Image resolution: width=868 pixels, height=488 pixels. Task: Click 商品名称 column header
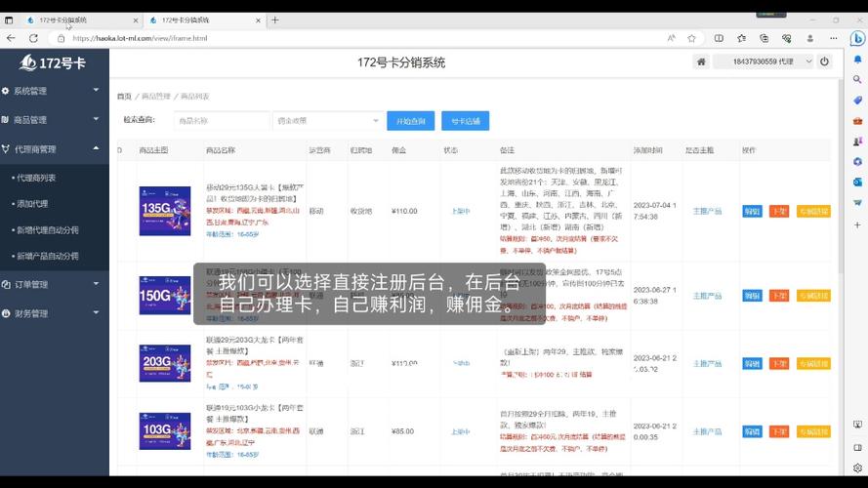[221, 150]
